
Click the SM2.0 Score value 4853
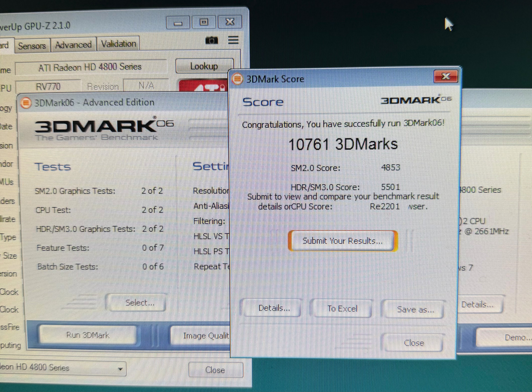click(x=391, y=168)
